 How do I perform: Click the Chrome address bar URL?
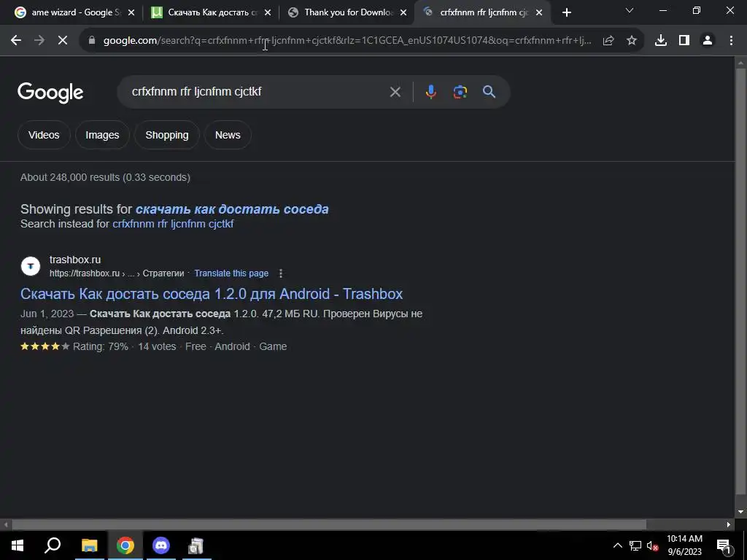pos(347,41)
